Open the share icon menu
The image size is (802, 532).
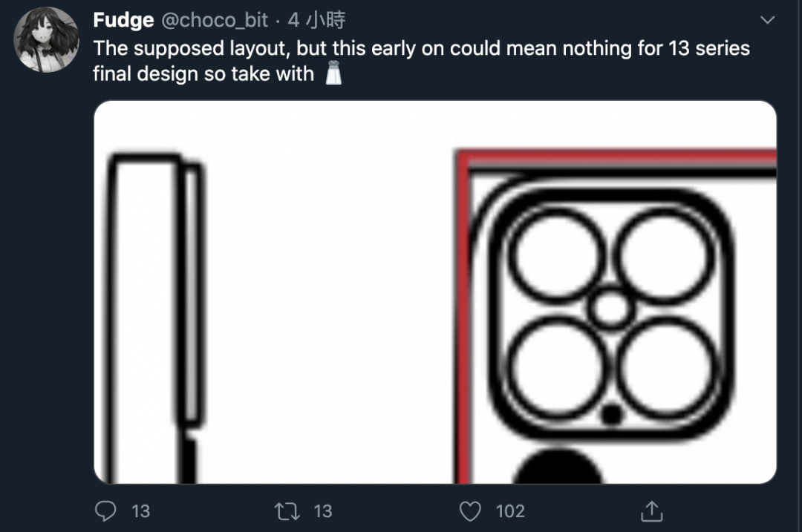[x=651, y=510]
